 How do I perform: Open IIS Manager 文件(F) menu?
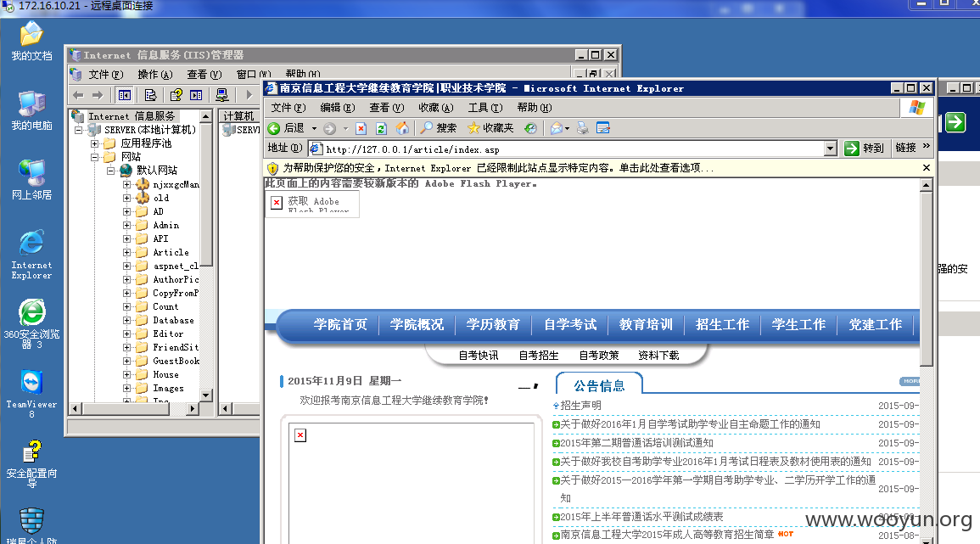(105, 75)
